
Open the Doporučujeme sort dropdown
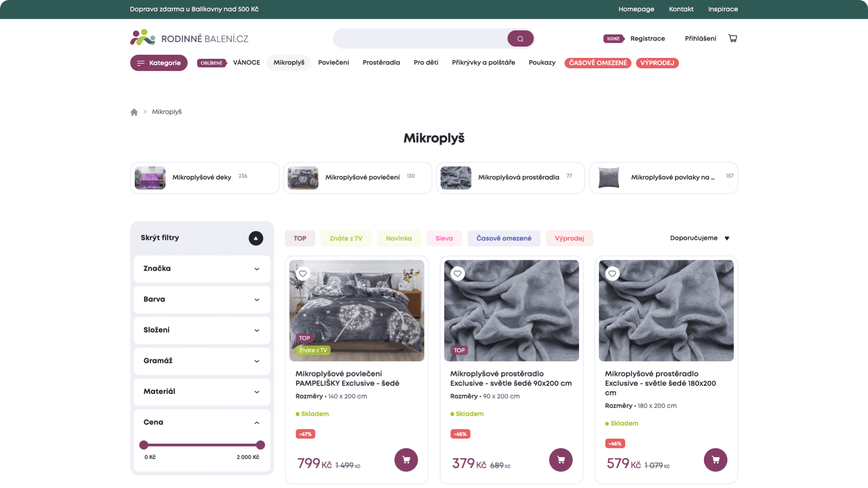point(699,238)
